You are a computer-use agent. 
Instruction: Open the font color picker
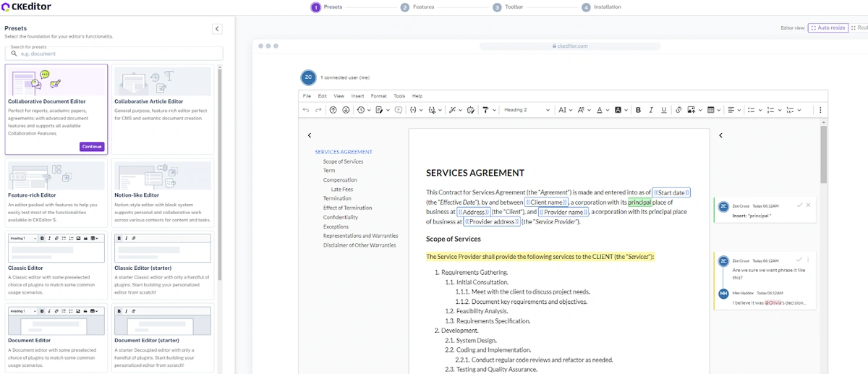click(x=598, y=110)
